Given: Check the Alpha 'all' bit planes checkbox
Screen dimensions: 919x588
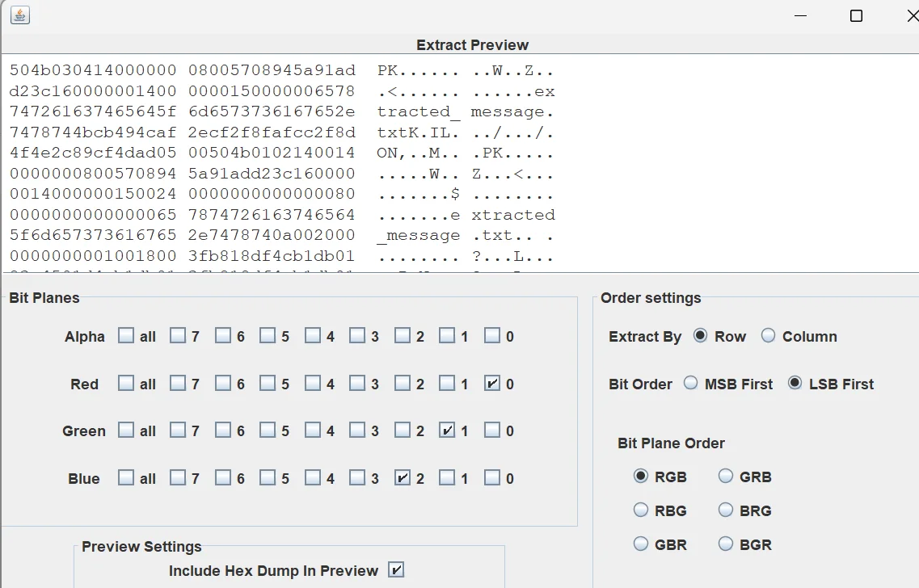Looking at the screenshot, I should point(126,336).
